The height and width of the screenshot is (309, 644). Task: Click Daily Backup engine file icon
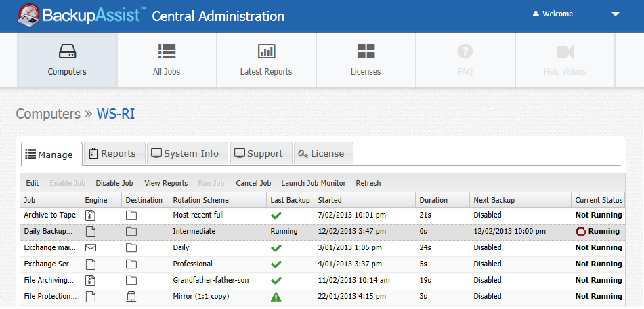click(90, 231)
